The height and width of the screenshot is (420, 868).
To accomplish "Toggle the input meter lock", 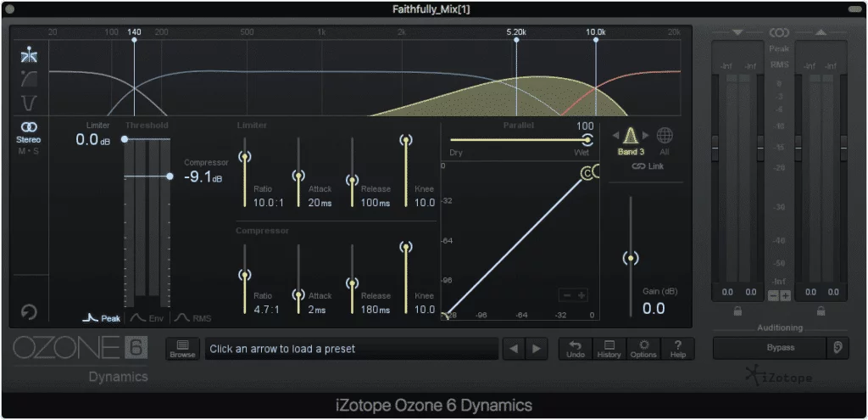I will coord(737,311).
